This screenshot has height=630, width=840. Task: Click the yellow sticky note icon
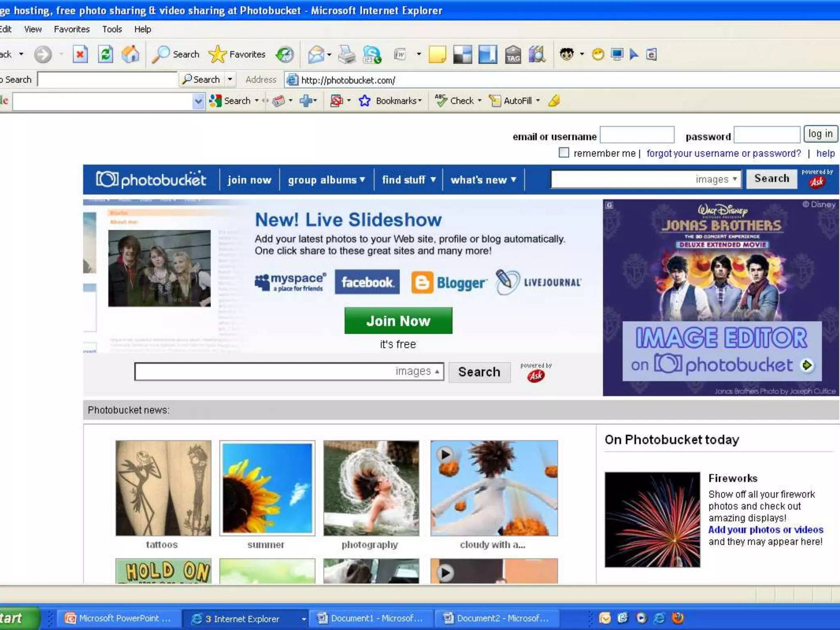pyautogui.click(x=437, y=54)
